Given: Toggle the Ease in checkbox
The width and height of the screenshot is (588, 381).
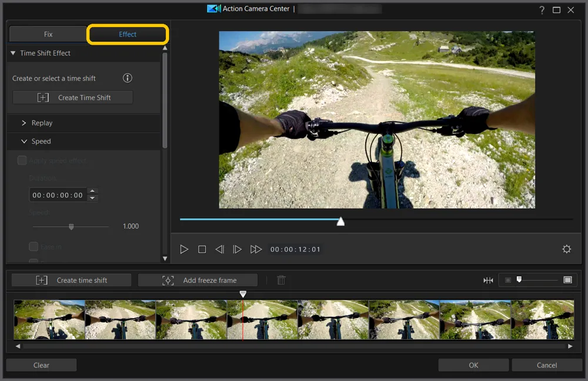Looking at the screenshot, I should pyautogui.click(x=34, y=246).
